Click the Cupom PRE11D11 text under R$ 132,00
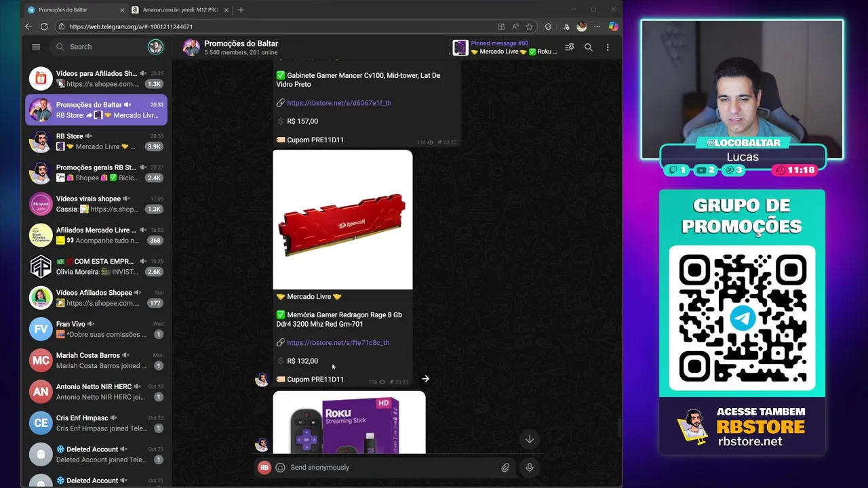This screenshot has width=868, height=488. click(315, 380)
